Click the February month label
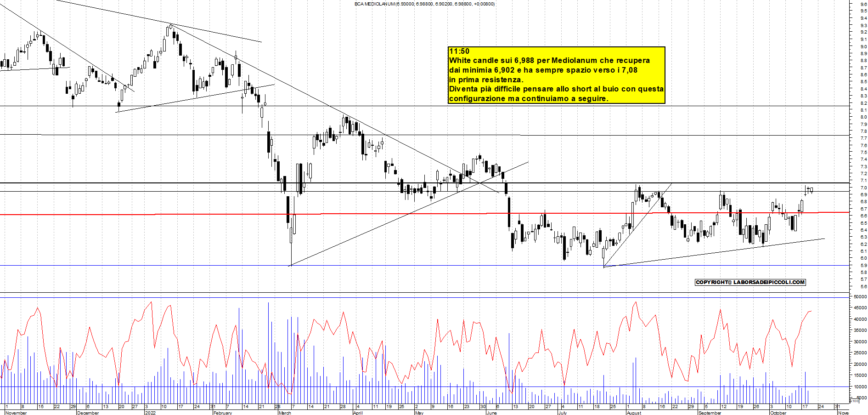868x415 pixels. [223, 413]
